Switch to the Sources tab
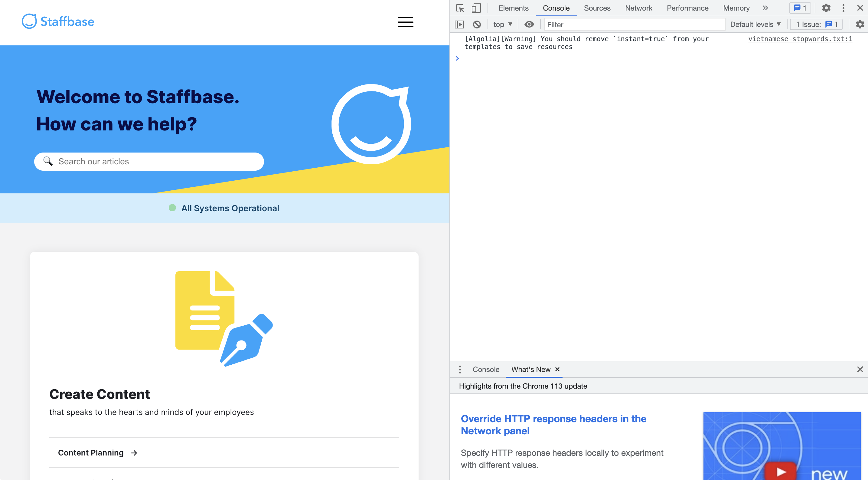This screenshot has height=480, width=868. point(597,8)
